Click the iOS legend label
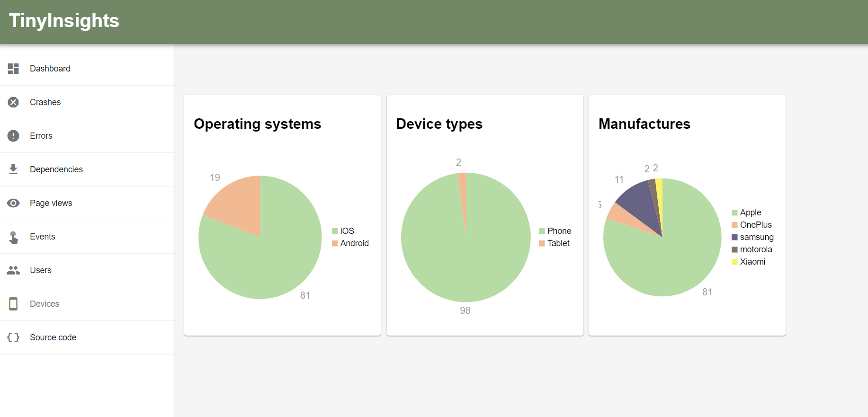The width and height of the screenshot is (868, 417). coord(347,231)
